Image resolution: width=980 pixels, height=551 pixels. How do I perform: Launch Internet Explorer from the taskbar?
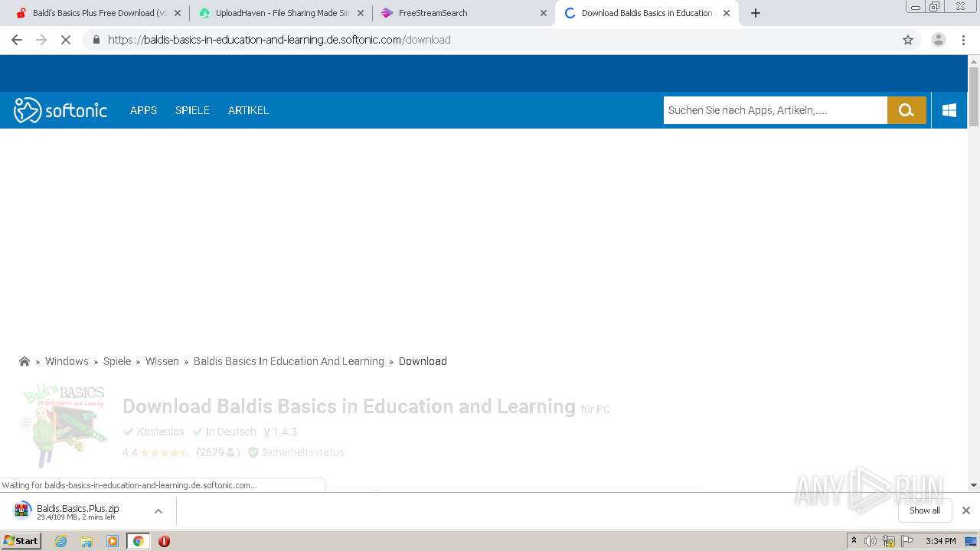point(60,541)
